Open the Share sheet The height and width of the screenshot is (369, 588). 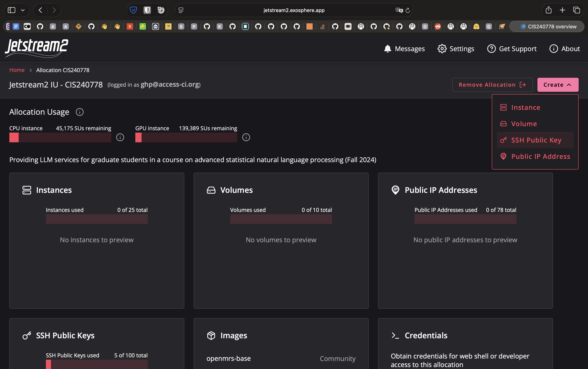click(549, 10)
